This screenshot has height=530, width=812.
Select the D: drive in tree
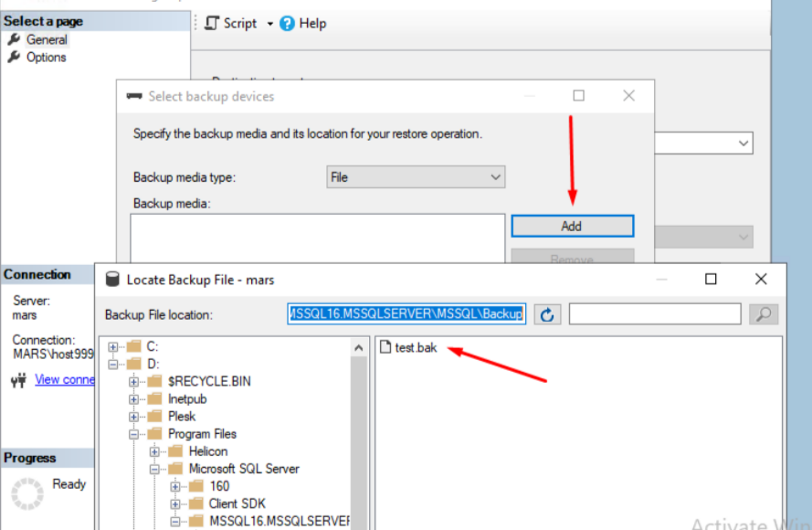pos(153,364)
